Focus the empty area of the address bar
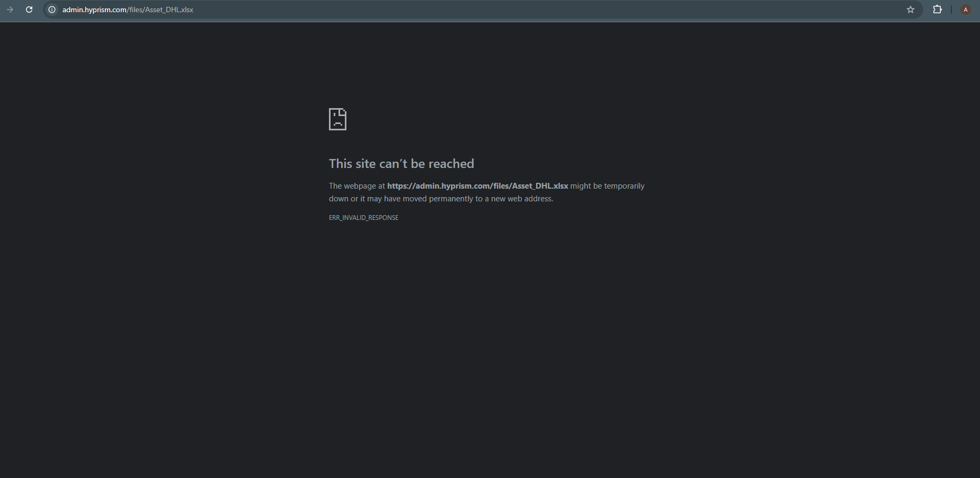Viewport: 980px width, 478px height. click(530, 10)
